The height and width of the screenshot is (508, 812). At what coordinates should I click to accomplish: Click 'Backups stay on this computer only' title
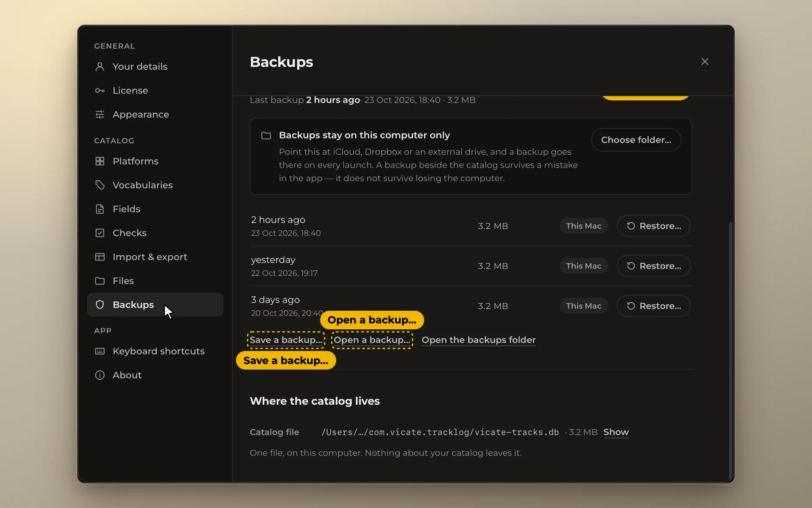click(364, 135)
